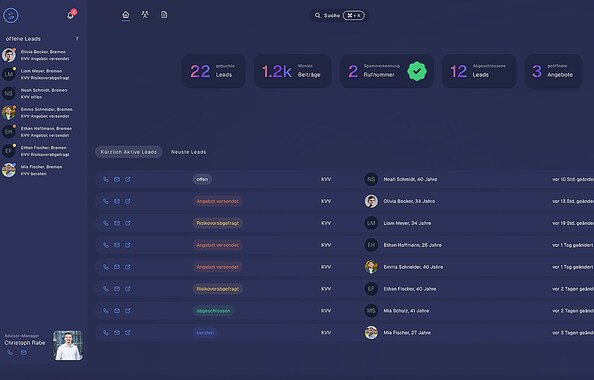Image resolution: width=594 pixels, height=380 pixels.
Task: Open the notifications bell
Action: (x=71, y=15)
